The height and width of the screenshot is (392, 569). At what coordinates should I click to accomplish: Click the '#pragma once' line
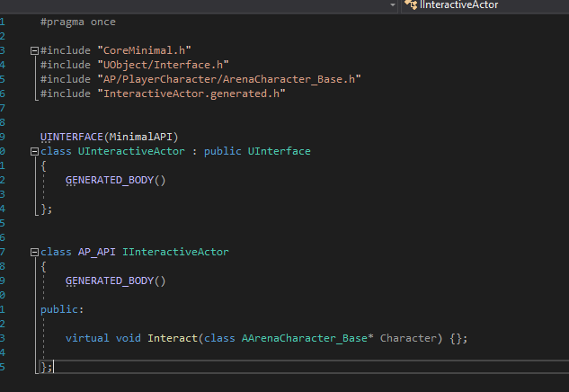[x=77, y=22]
